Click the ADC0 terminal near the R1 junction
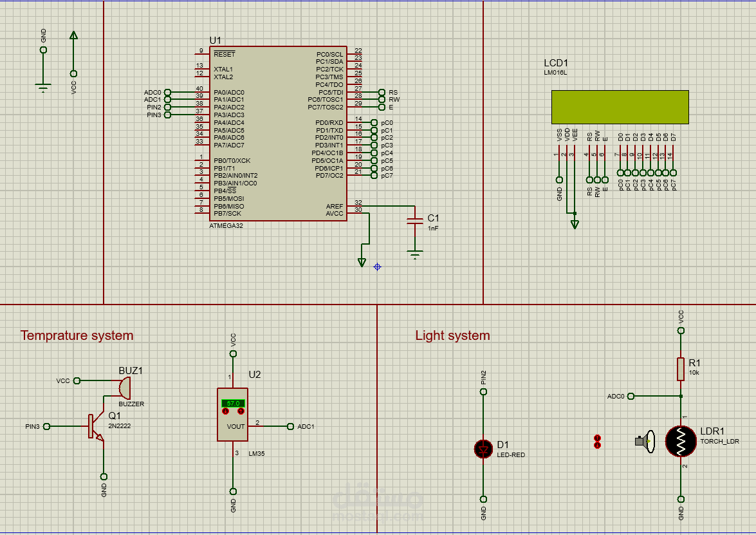 pos(631,396)
